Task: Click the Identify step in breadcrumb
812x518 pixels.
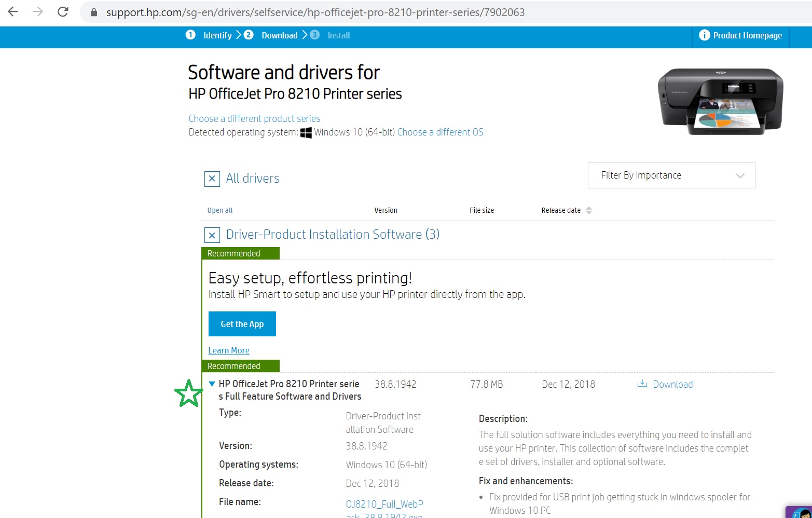Action: click(217, 35)
